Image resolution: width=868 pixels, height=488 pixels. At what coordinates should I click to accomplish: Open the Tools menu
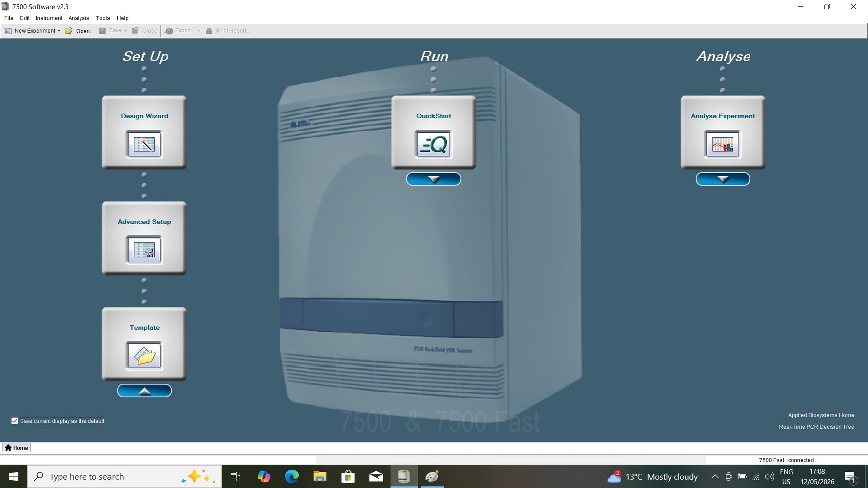103,18
